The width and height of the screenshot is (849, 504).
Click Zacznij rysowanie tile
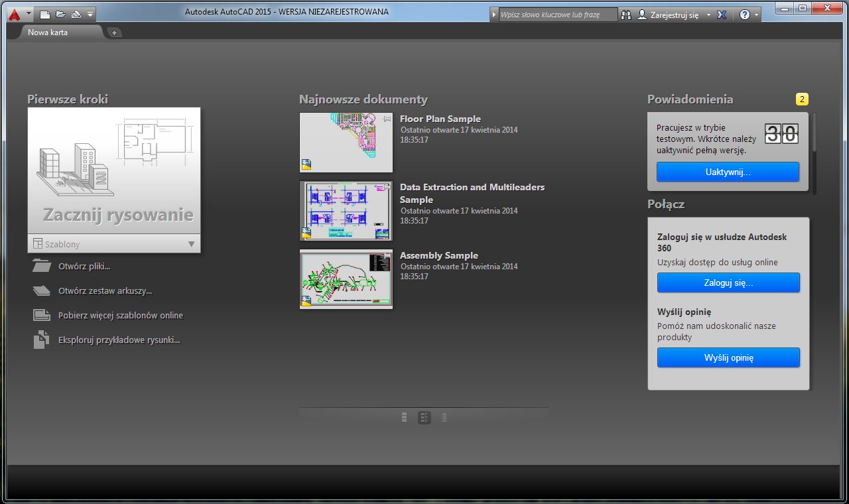[x=114, y=171]
